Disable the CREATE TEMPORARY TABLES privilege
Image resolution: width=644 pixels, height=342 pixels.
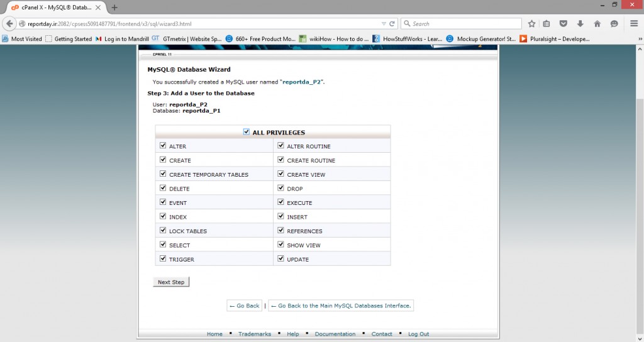[163, 174]
